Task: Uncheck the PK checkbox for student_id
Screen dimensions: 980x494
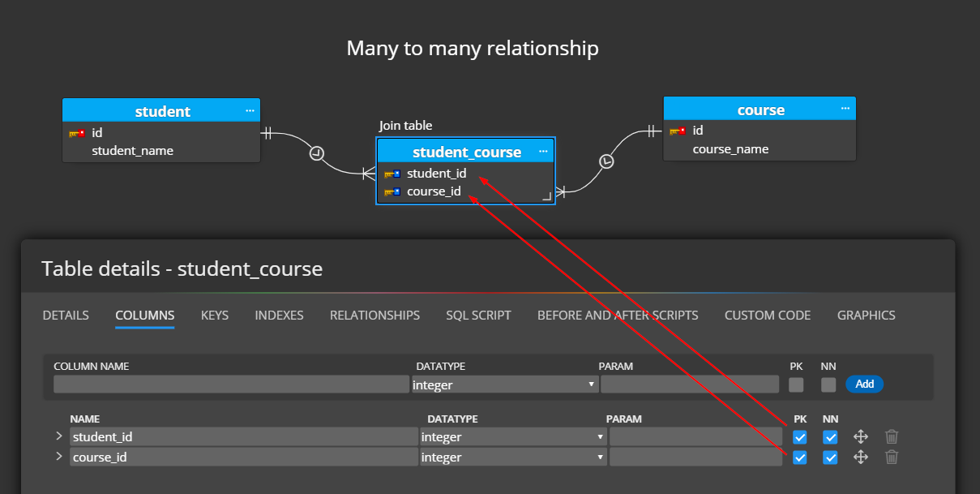Action: (x=800, y=436)
